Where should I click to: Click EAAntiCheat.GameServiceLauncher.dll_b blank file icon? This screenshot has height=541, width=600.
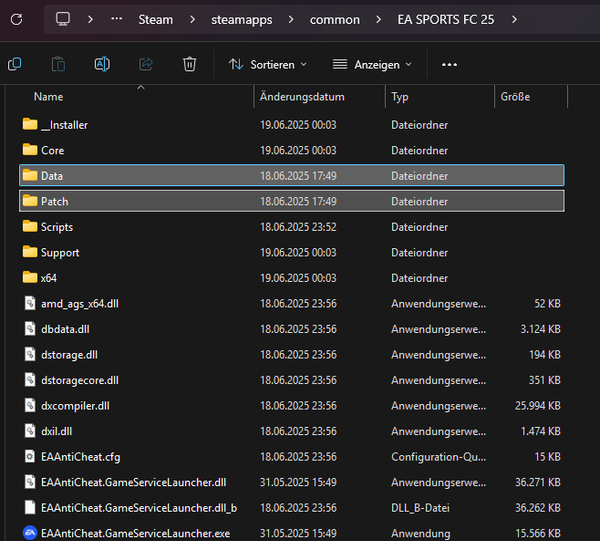30,507
